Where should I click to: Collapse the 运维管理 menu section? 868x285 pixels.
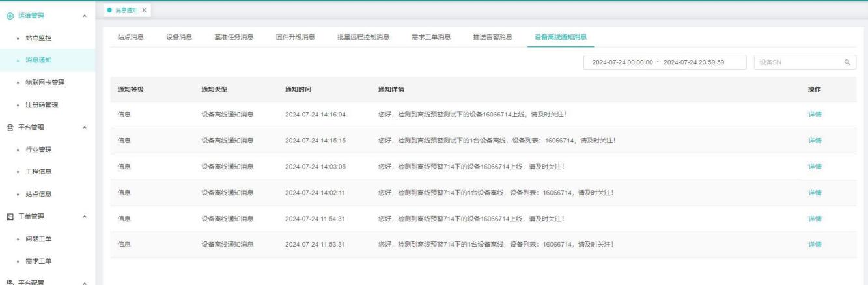point(84,16)
